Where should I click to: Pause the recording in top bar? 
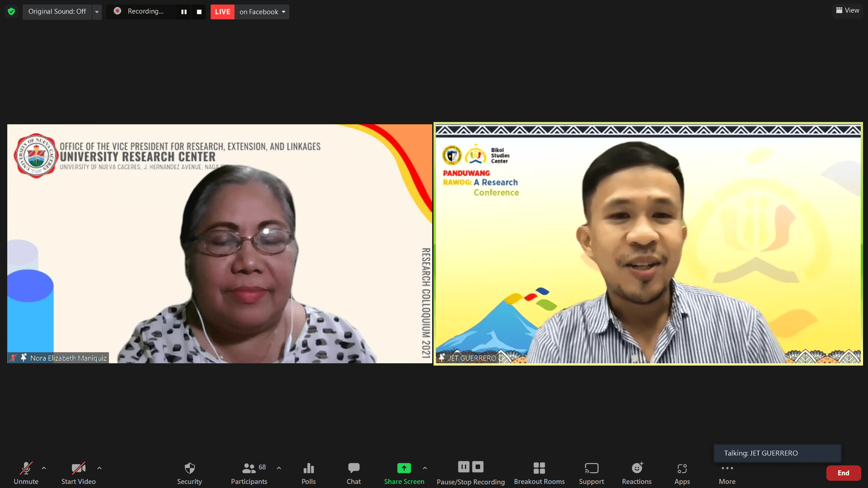[184, 12]
